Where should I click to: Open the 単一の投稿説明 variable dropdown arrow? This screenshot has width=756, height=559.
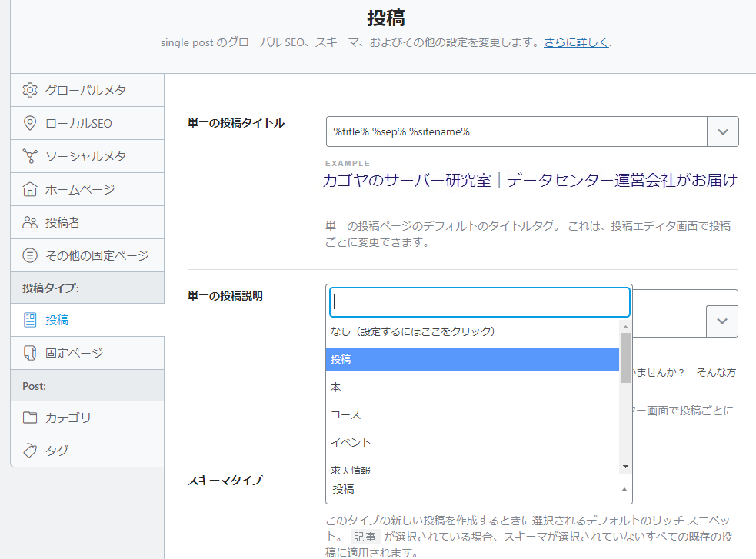[x=722, y=321]
